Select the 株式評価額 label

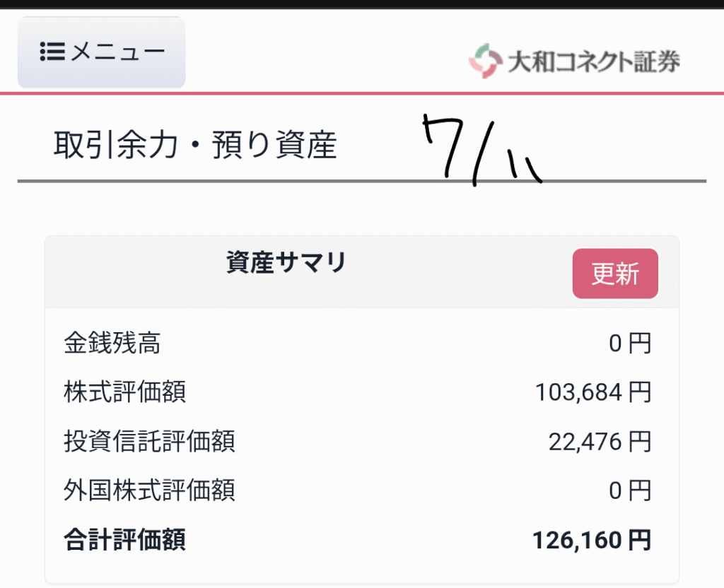[x=124, y=392]
